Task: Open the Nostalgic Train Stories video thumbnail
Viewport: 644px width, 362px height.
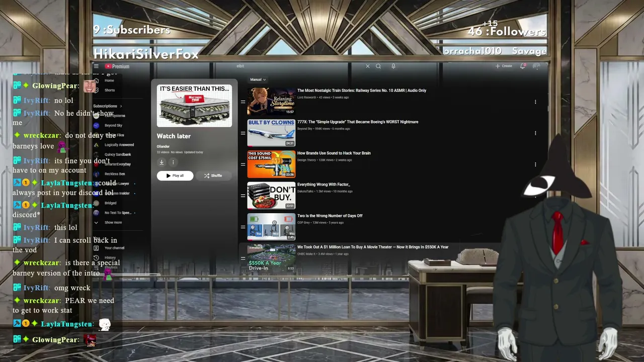Action: pyautogui.click(x=271, y=102)
